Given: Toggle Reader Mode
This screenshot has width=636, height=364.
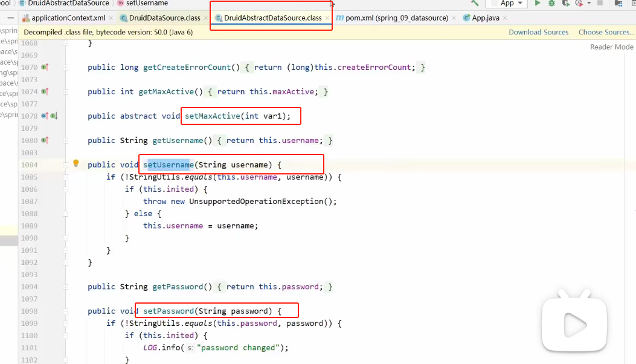Looking at the screenshot, I should tap(612, 46).
